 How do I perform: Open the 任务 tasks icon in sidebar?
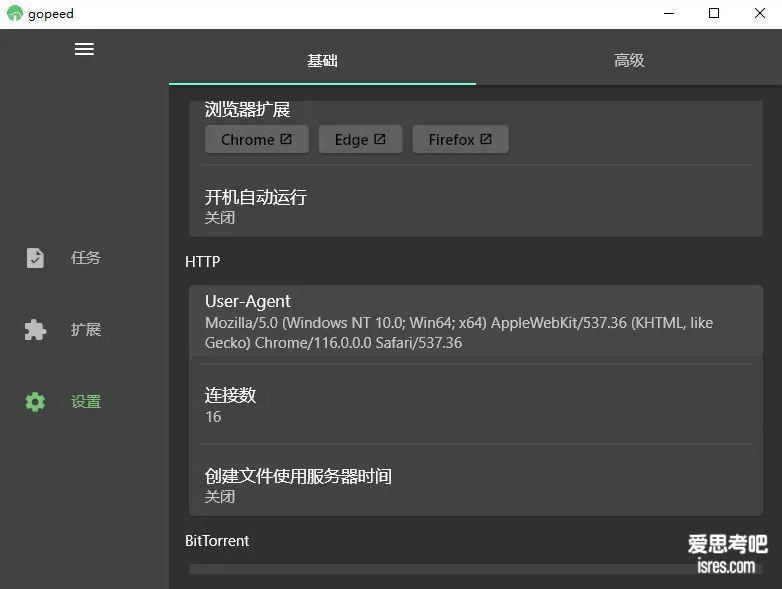coord(35,258)
